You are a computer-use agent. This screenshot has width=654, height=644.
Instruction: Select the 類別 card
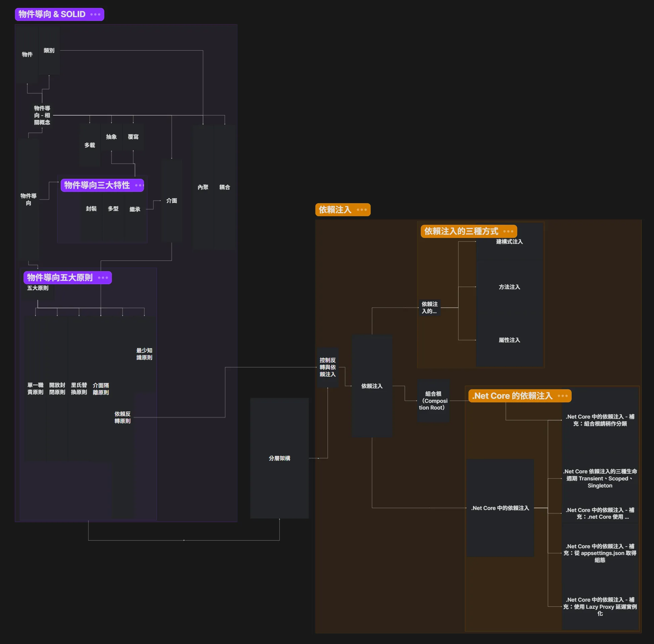tap(49, 50)
